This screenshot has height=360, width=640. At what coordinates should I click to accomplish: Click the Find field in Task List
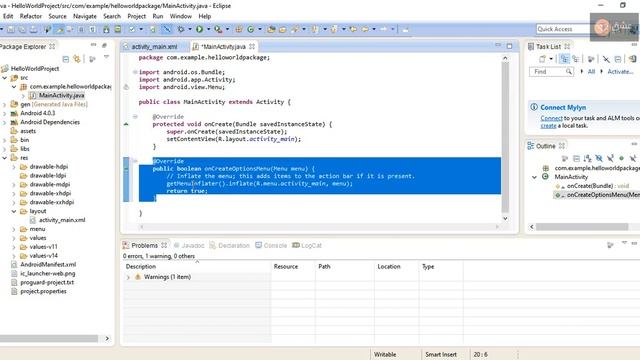[x=551, y=71]
